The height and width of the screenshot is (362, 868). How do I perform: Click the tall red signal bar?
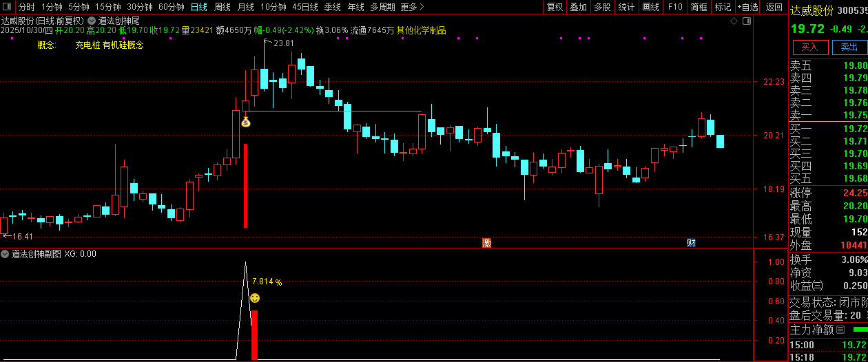(245, 186)
